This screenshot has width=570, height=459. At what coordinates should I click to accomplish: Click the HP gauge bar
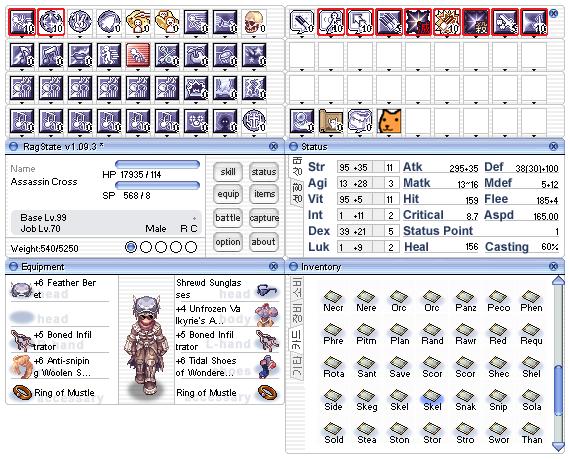click(x=157, y=165)
